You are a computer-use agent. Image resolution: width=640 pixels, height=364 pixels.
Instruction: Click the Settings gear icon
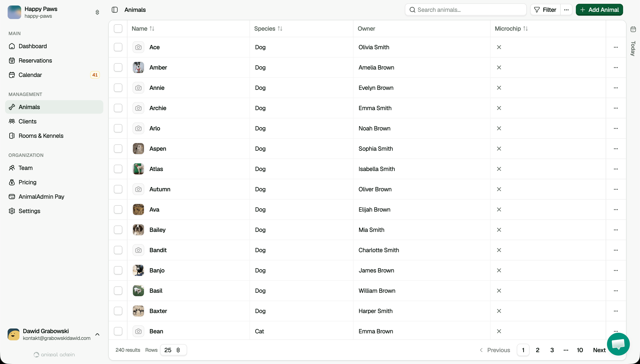pyautogui.click(x=12, y=211)
